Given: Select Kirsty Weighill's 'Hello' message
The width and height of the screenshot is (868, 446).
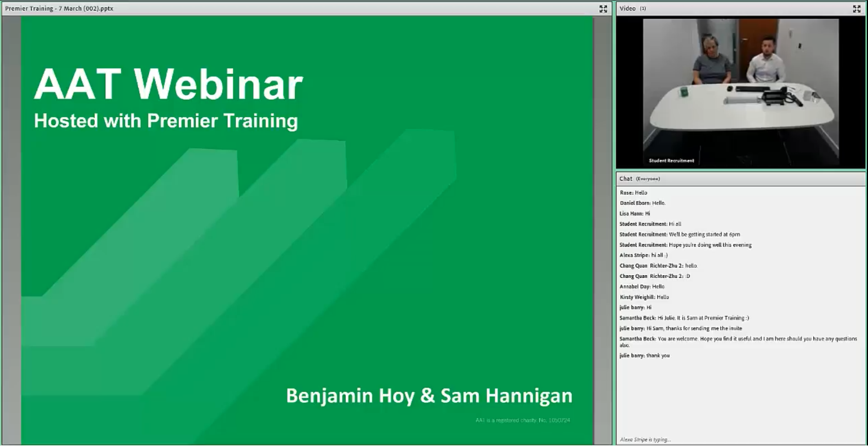Looking at the screenshot, I should coord(644,297).
